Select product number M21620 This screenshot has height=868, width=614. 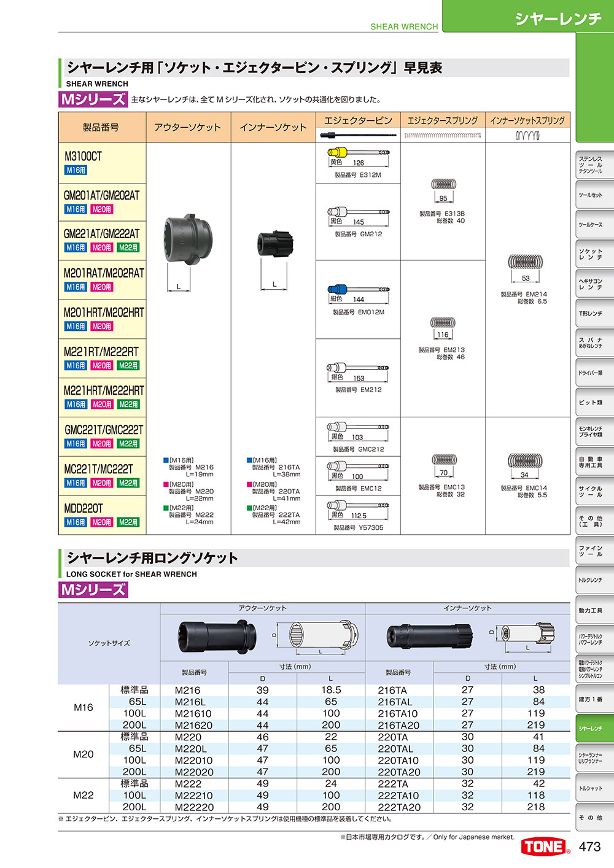point(193,725)
